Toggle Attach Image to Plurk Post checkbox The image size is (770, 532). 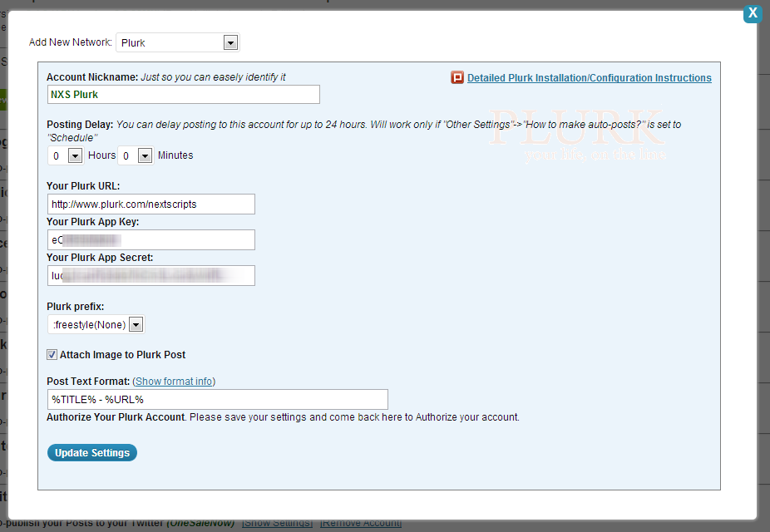(x=52, y=355)
